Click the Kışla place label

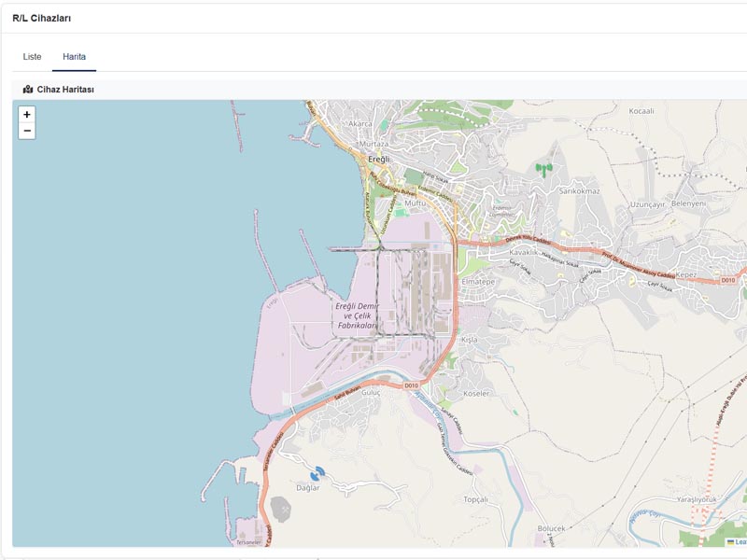[x=470, y=340]
